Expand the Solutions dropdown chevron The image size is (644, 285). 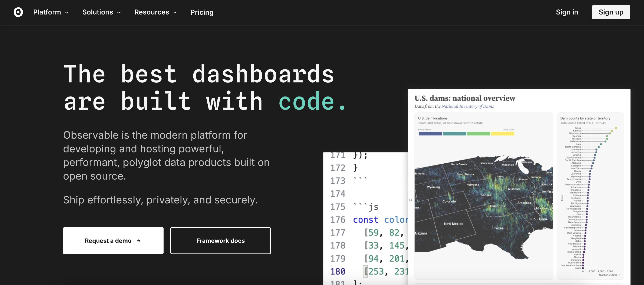tap(119, 13)
